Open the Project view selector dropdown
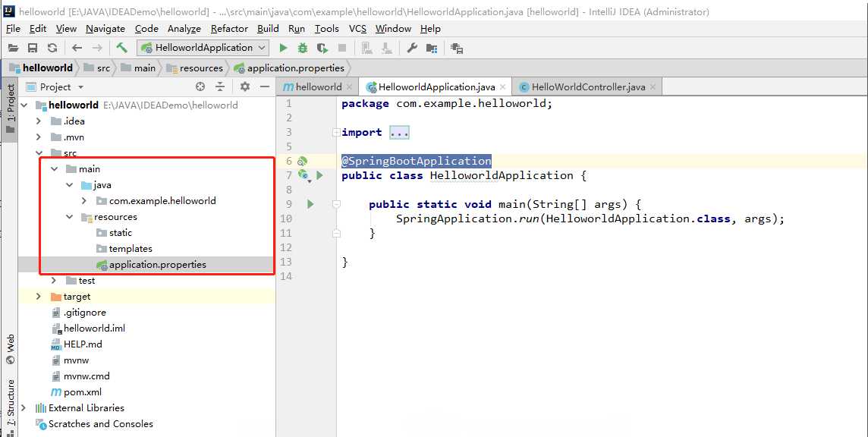 [55, 87]
